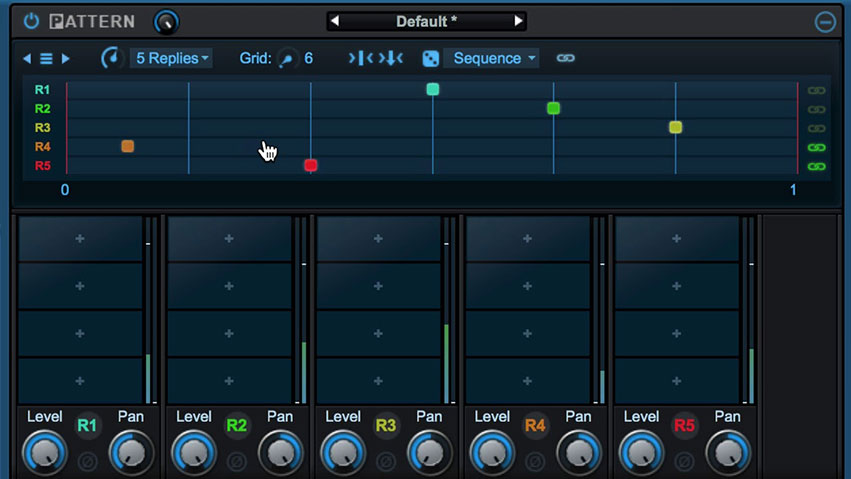Click the Grid knob control

point(288,59)
